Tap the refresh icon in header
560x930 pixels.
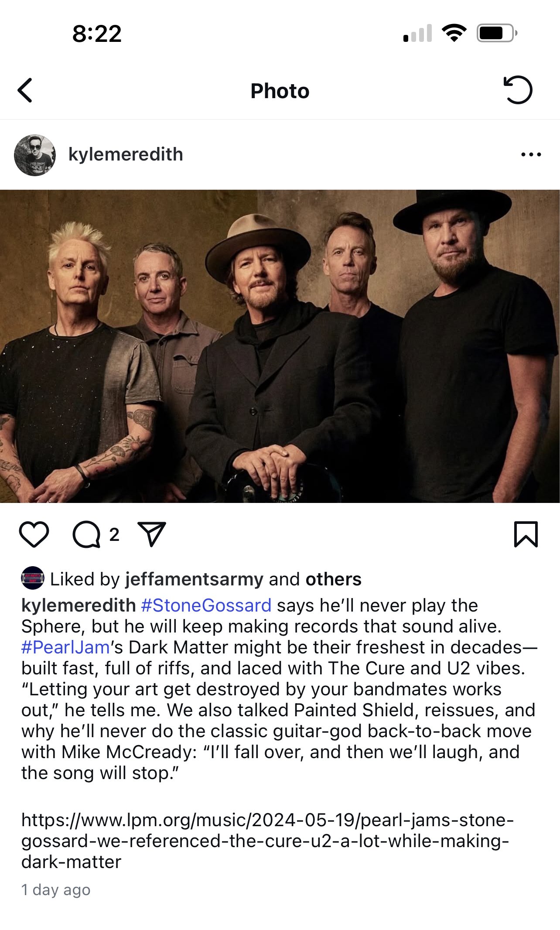(518, 90)
